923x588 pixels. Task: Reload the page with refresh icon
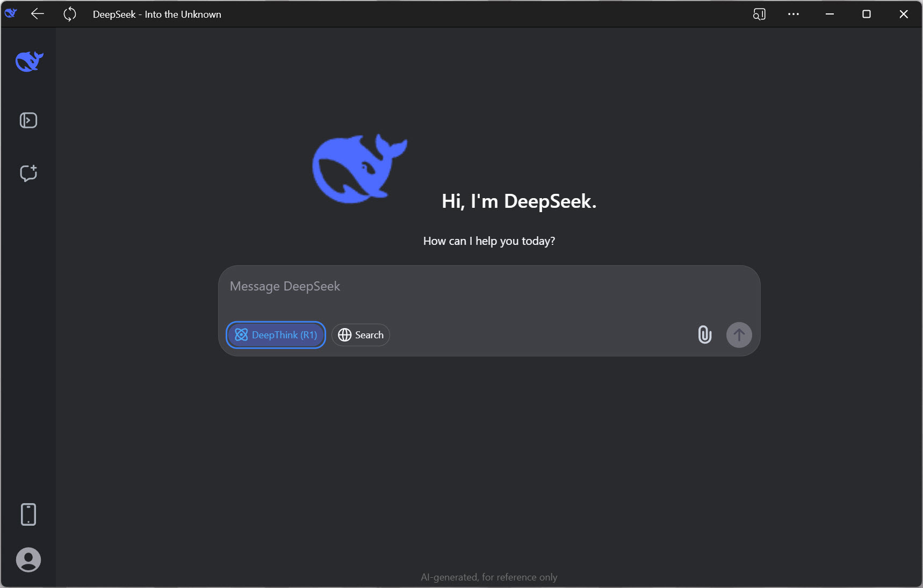[70, 14]
